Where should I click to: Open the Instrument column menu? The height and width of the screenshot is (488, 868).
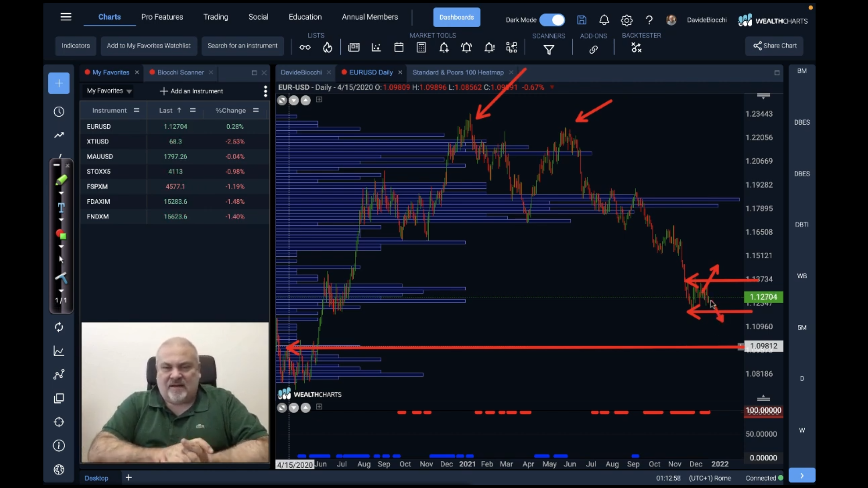[137, 110]
